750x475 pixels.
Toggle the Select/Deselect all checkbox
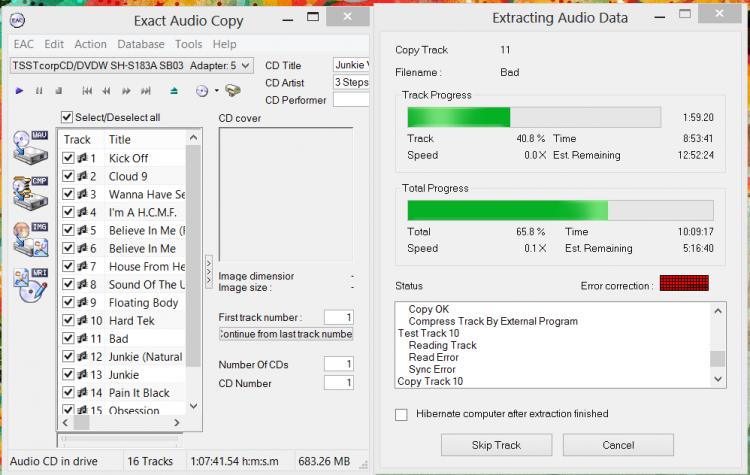(x=67, y=117)
